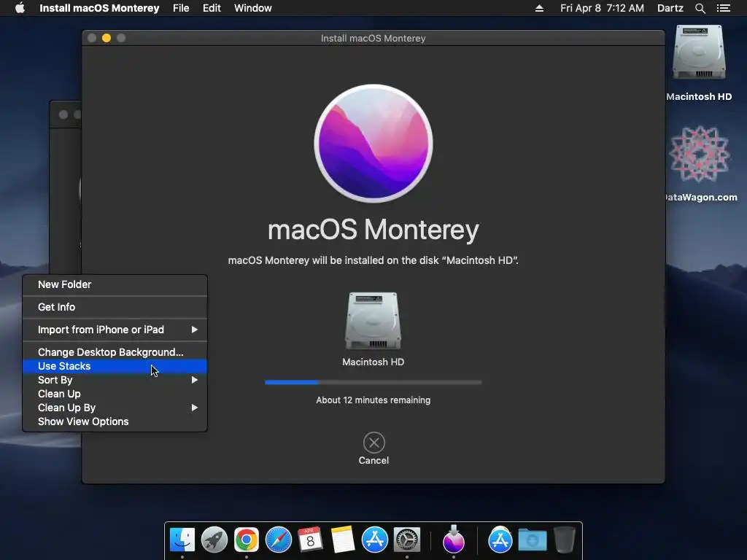Open Install macOS Monterey app menu
The width and height of the screenshot is (747, 560).
99,8
